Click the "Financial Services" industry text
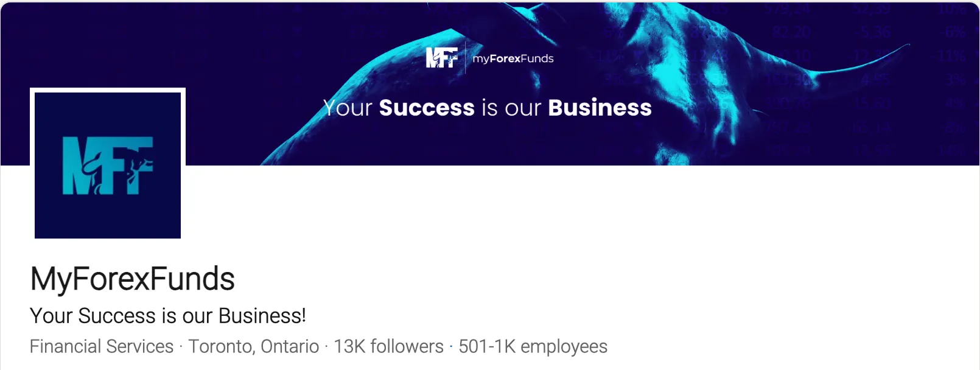 (x=102, y=346)
